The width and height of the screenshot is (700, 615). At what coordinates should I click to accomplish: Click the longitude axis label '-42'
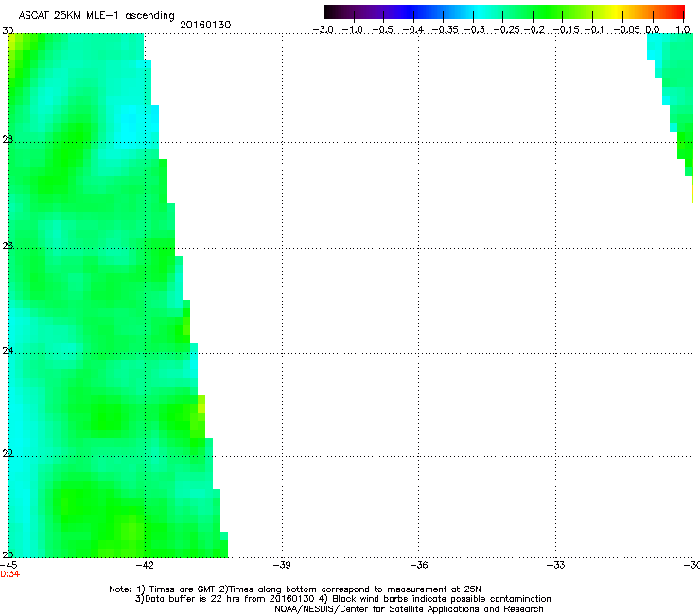145,565
